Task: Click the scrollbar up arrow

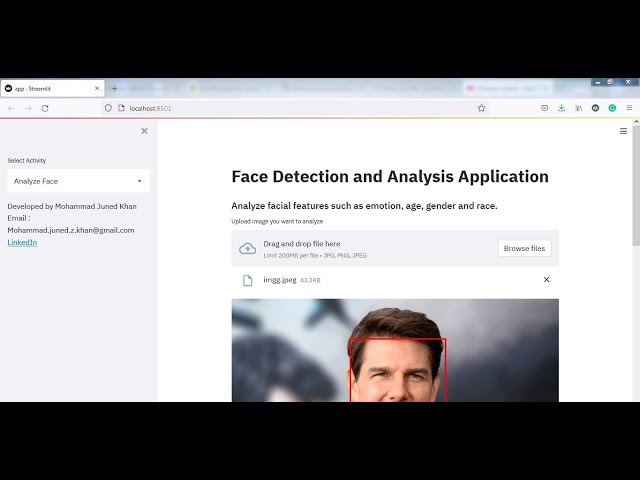Action: click(x=636, y=122)
